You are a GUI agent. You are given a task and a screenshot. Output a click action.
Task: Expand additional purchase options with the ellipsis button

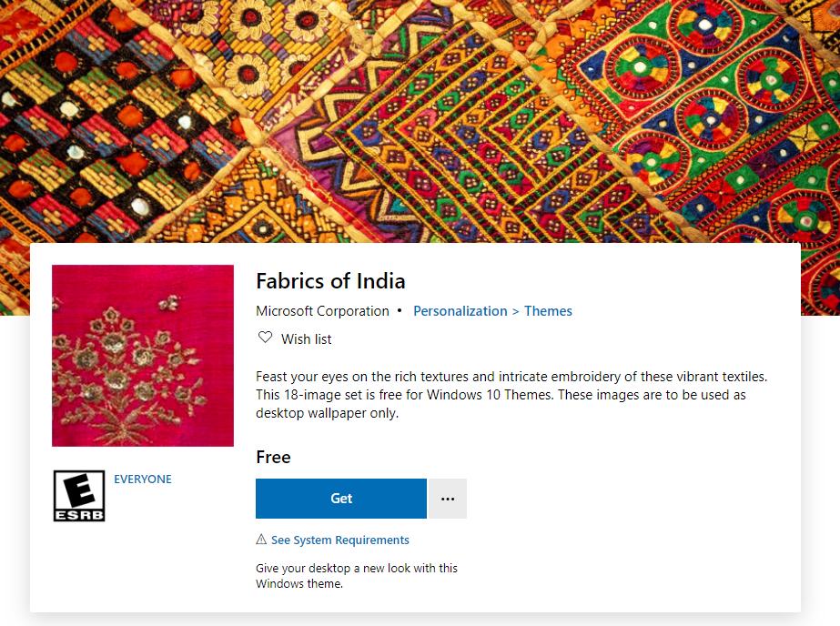pyautogui.click(x=447, y=498)
